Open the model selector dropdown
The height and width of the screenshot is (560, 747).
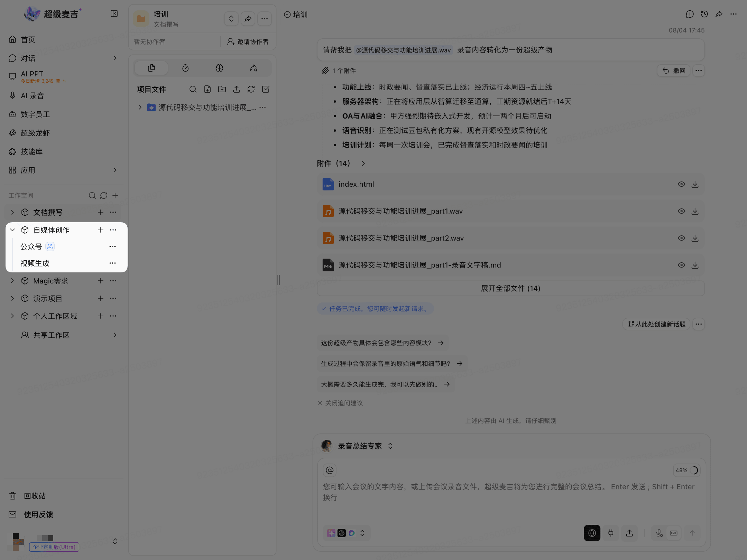tap(347, 533)
